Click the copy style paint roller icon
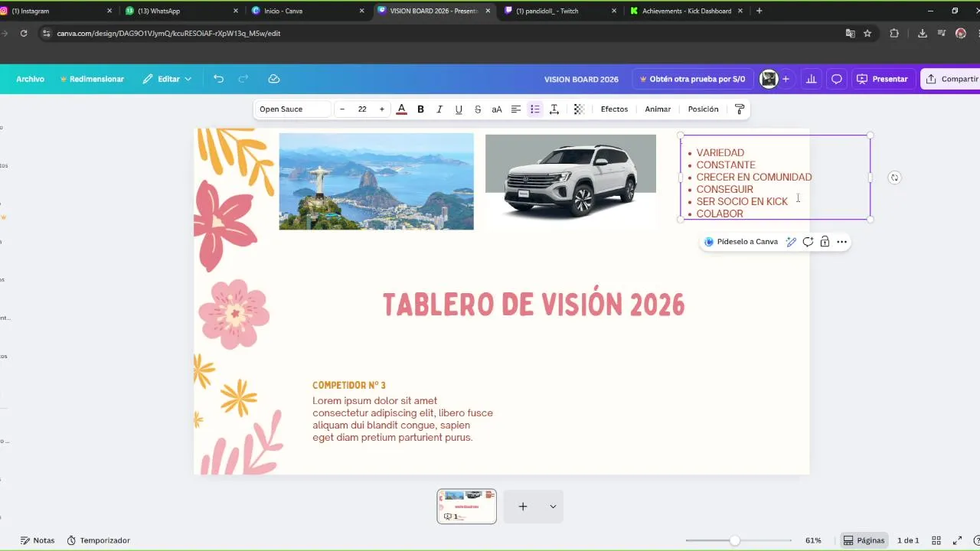The height and width of the screenshot is (551, 980). (740, 109)
